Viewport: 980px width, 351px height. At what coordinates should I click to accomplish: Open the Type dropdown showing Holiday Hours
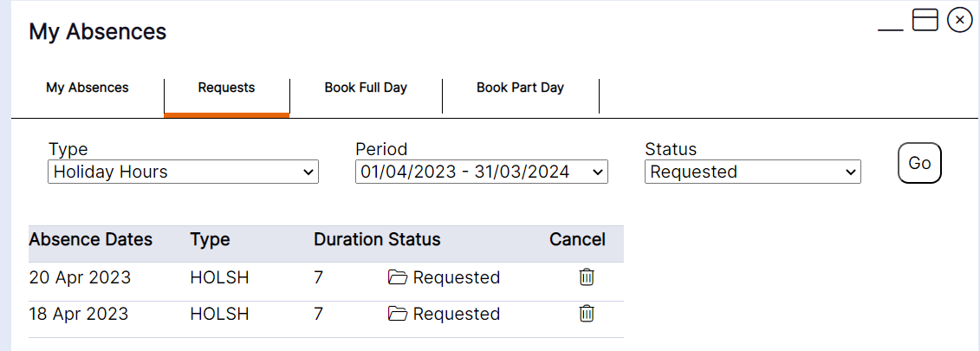183,172
